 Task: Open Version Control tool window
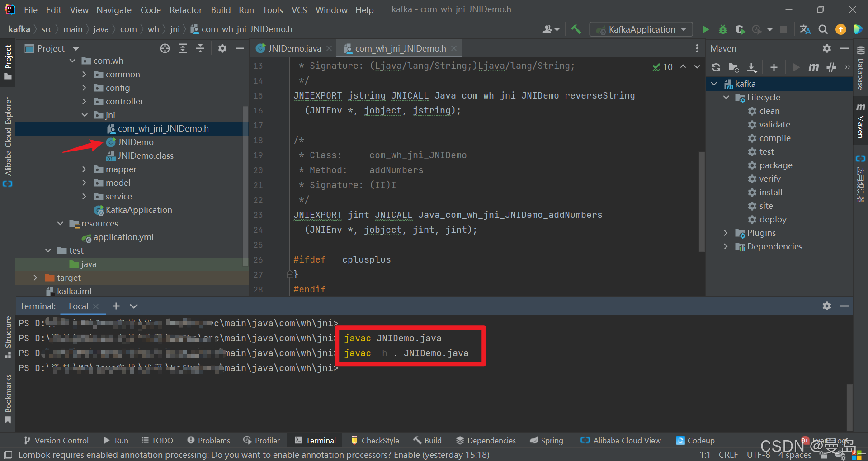click(x=56, y=441)
